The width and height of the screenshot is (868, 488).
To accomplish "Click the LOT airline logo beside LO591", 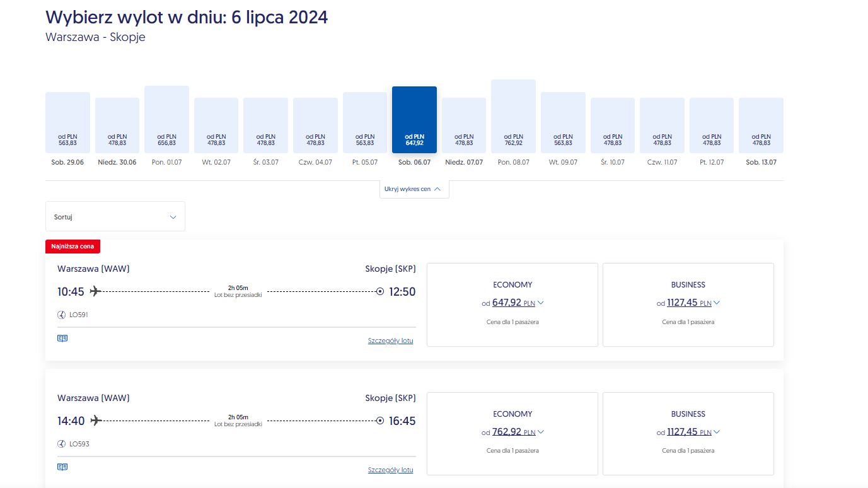I will (x=62, y=315).
